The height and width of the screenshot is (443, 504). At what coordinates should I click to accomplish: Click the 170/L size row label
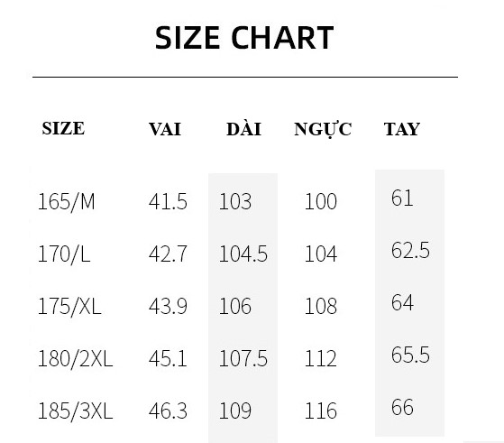pyautogui.click(x=64, y=254)
